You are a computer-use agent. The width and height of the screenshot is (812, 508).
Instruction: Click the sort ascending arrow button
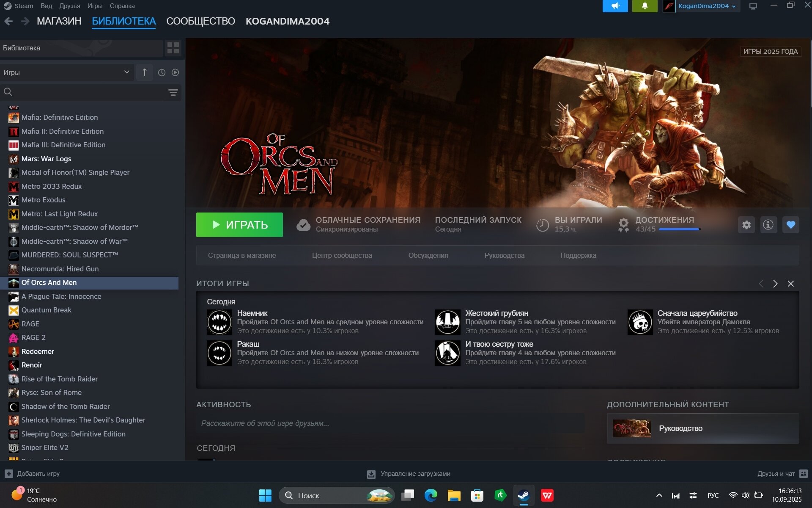coord(144,72)
